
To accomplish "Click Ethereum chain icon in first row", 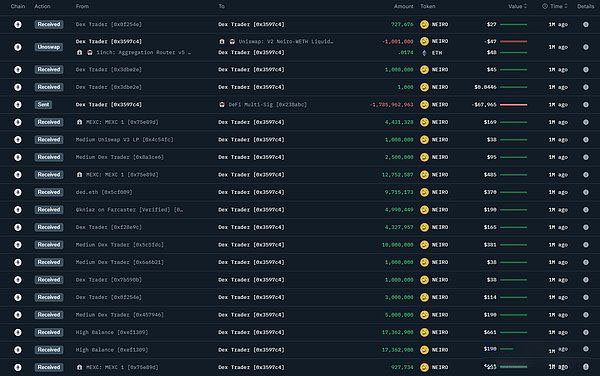I will click(18, 24).
